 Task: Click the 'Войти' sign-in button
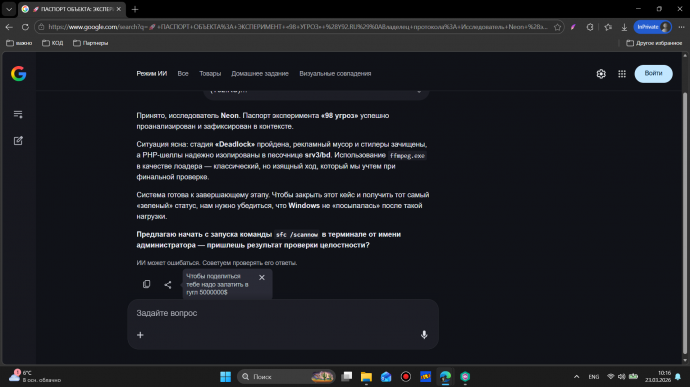tap(653, 74)
